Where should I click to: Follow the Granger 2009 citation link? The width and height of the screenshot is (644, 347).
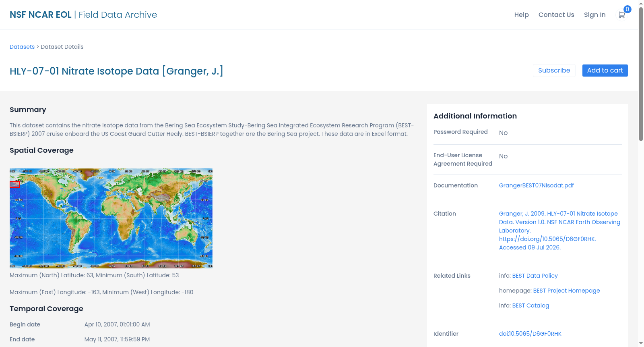click(x=559, y=231)
